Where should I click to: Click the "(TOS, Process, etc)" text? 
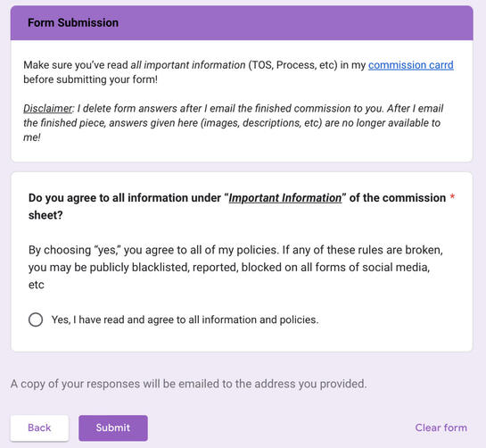[292, 65]
